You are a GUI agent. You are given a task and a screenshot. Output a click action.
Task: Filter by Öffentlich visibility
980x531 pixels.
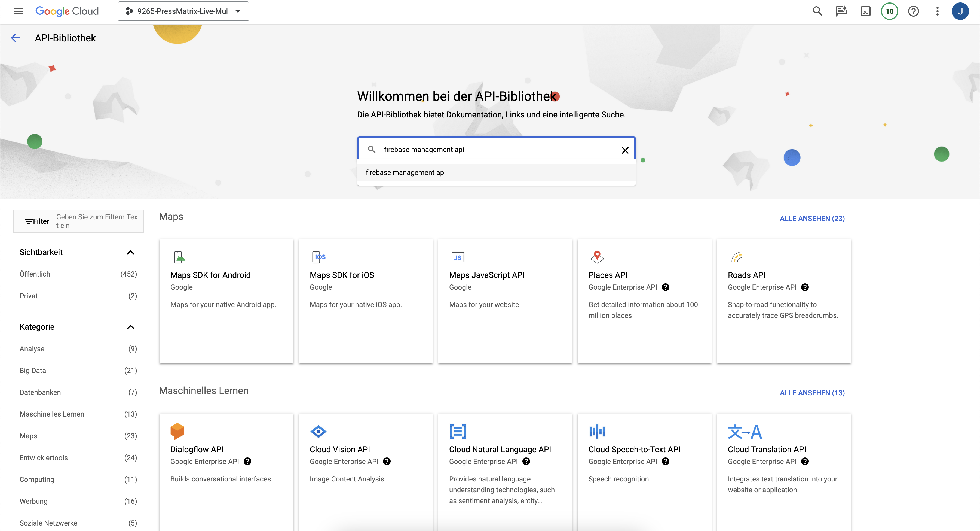click(x=78, y=274)
